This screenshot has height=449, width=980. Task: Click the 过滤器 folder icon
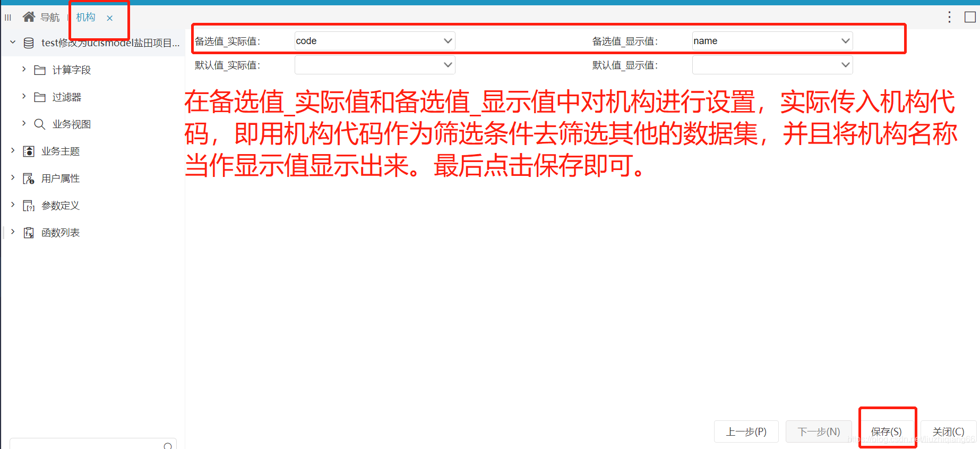point(40,97)
